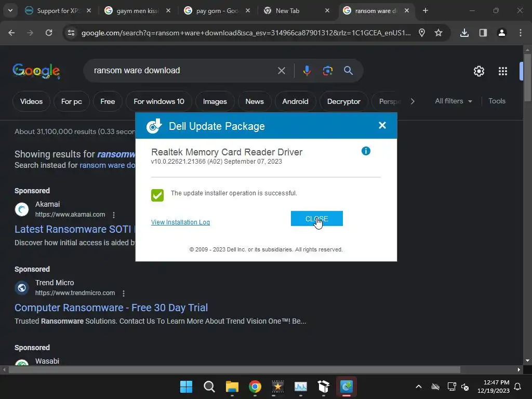View site information icon in address bar

point(71,33)
